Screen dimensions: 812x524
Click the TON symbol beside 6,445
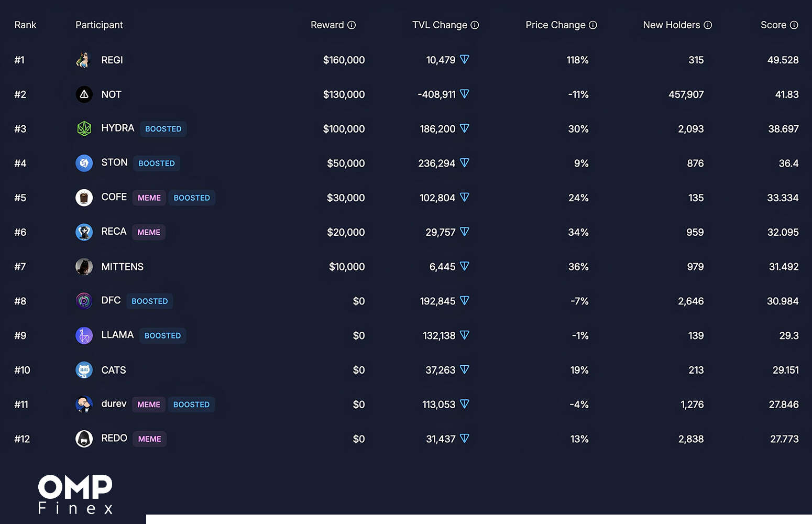coord(464,266)
